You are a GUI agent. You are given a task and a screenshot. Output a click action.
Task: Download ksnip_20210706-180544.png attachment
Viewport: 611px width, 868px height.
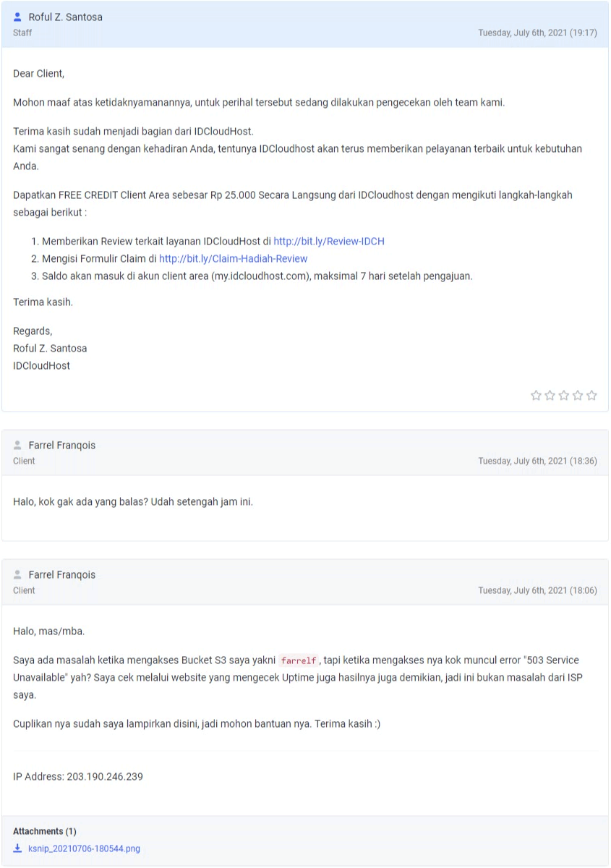84,848
